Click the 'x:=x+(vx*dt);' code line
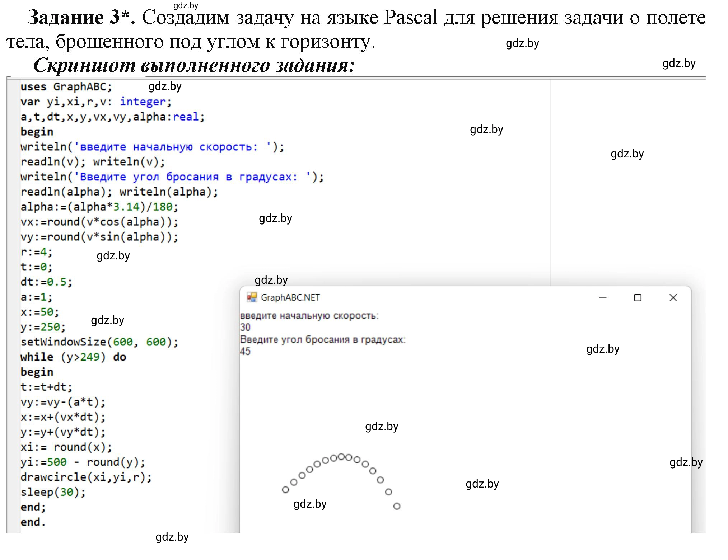This screenshot has height=560, width=728. (63, 417)
